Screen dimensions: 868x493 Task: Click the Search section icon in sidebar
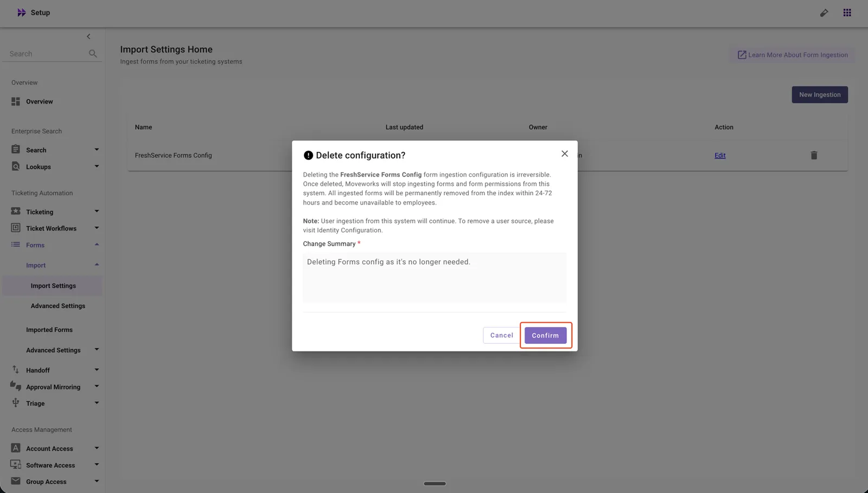point(16,149)
